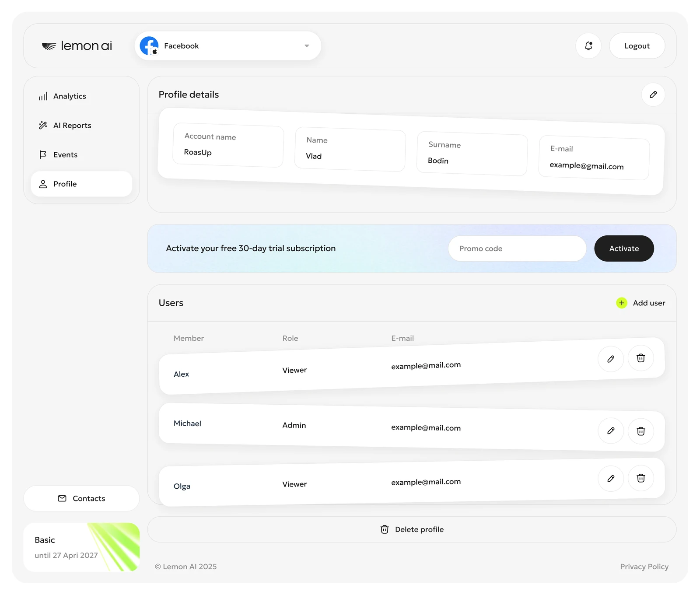The image size is (700, 595).
Task: Edit user Michael with pencil icon
Action: pyautogui.click(x=611, y=431)
